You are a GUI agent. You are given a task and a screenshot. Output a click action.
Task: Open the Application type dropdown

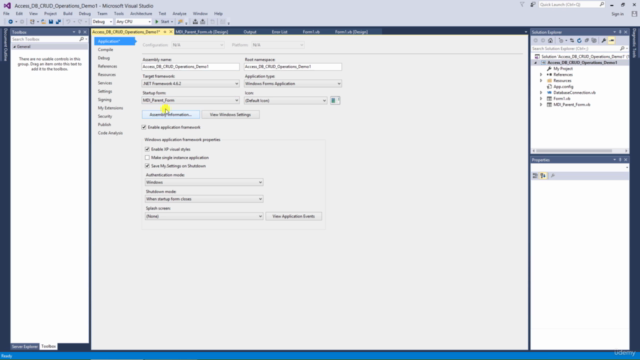tap(293, 84)
